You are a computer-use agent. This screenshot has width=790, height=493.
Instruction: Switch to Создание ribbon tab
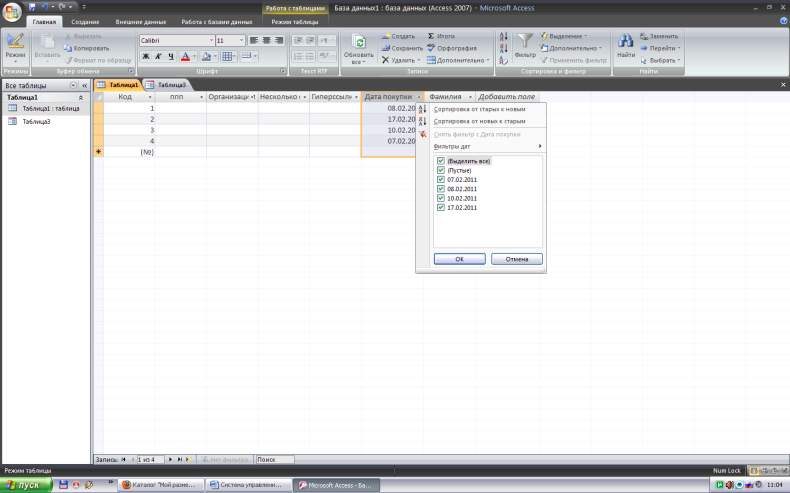(x=85, y=22)
